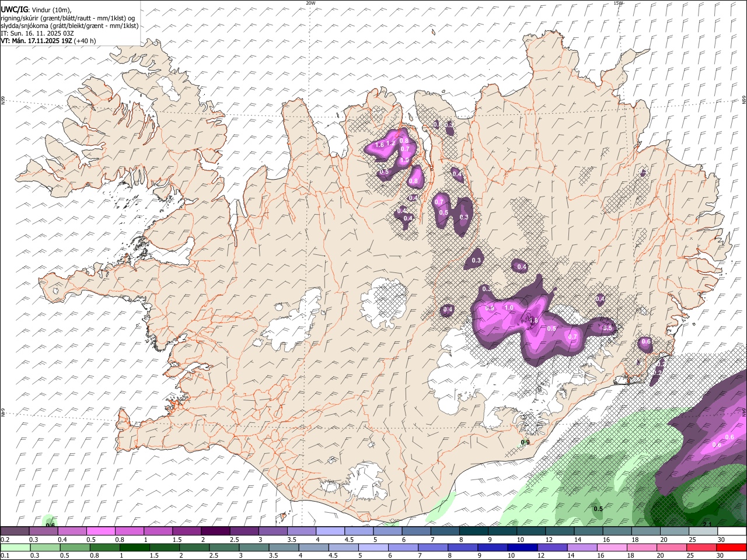Click the UWC/IG title text
747x560 pixels.
(x=14, y=10)
